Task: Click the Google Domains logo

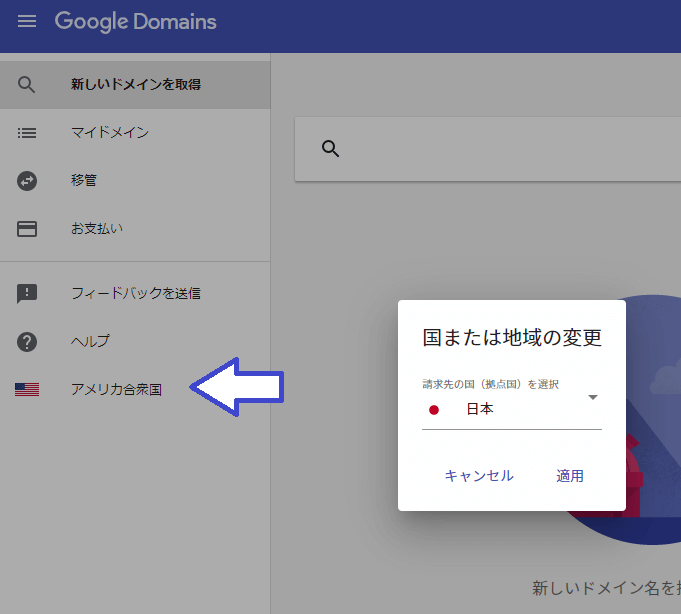Action: 136,22
